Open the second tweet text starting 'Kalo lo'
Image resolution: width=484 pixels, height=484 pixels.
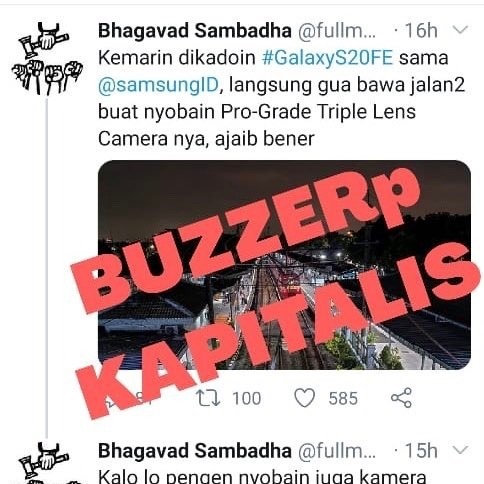(x=262, y=477)
